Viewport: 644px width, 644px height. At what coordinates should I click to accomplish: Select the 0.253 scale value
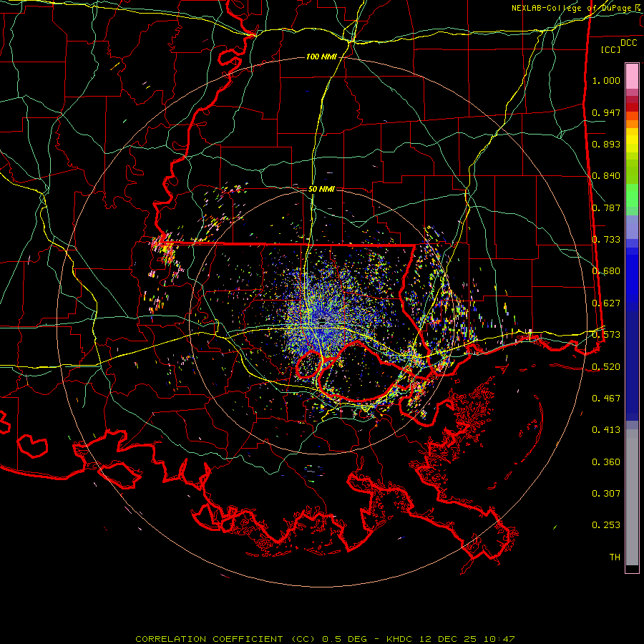606,525
